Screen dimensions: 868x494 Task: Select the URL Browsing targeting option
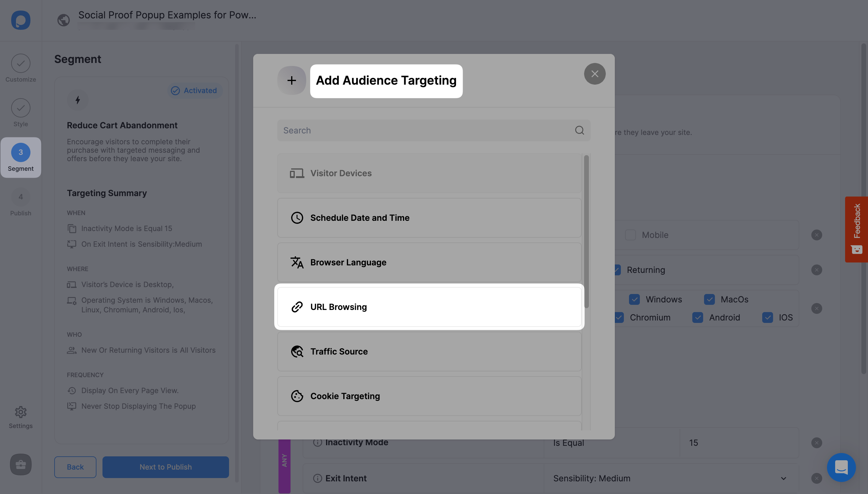point(429,306)
